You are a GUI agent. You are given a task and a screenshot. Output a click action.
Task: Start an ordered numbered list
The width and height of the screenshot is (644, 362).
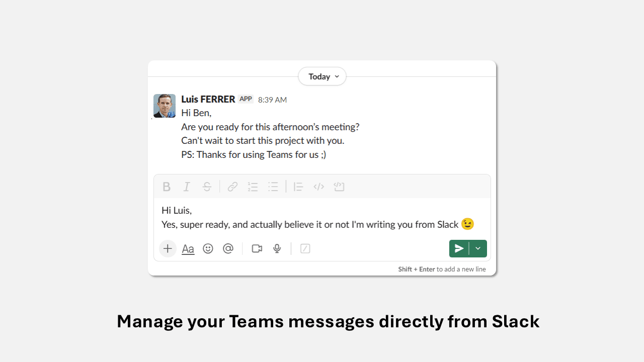(x=253, y=187)
